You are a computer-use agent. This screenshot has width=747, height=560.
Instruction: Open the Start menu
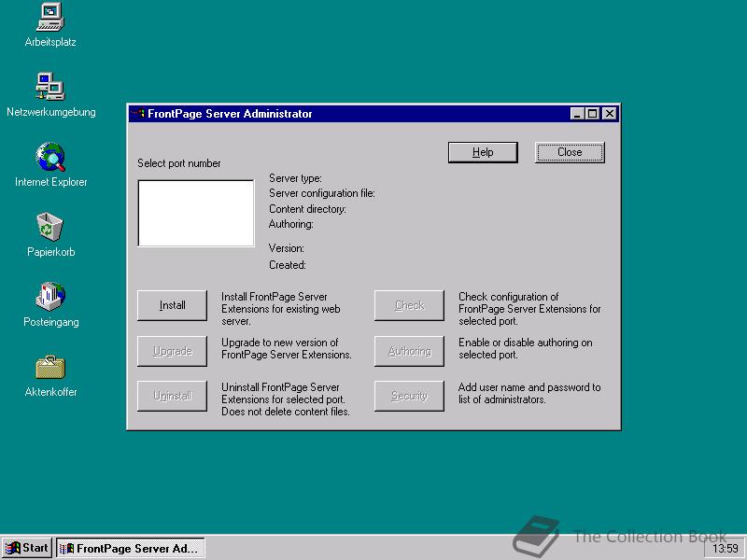click(27, 548)
